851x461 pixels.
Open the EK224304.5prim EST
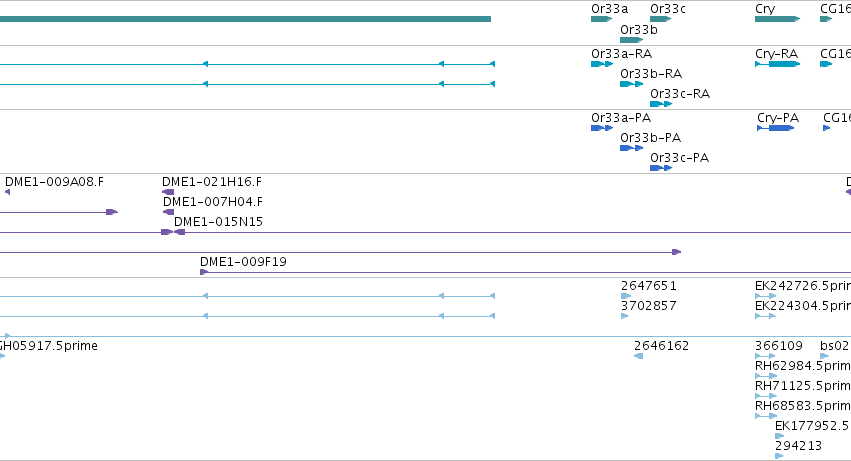point(765,317)
